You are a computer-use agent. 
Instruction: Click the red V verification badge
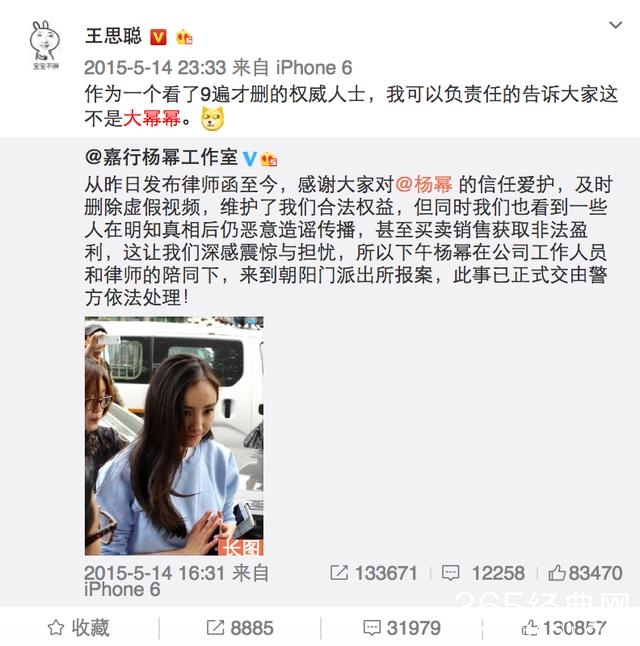[x=158, y=37]
